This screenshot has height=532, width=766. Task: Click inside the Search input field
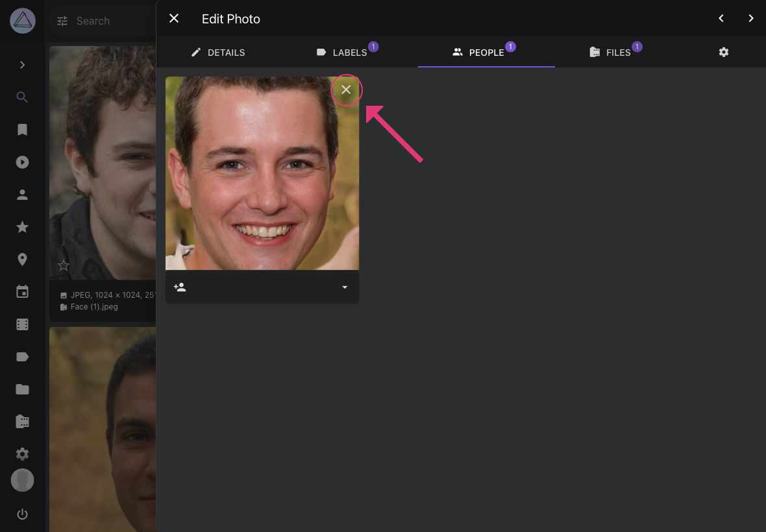pos(104,21)
